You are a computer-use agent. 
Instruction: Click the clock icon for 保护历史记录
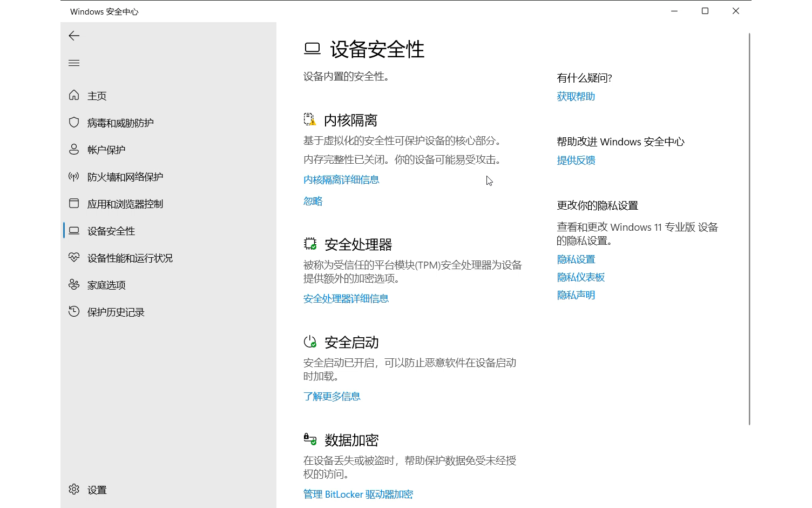pyautogui.click(x=74, y=311)
